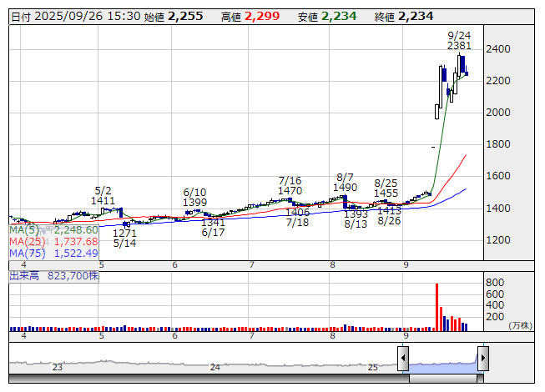Click the horizontal scrollbar thumb below navigator
The image size is (545, 392).
(442, 377)
